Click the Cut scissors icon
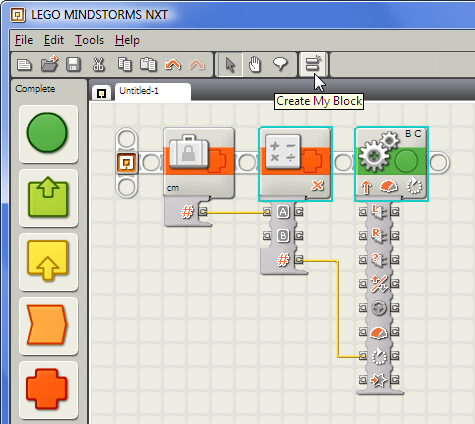 coord(99,64)
